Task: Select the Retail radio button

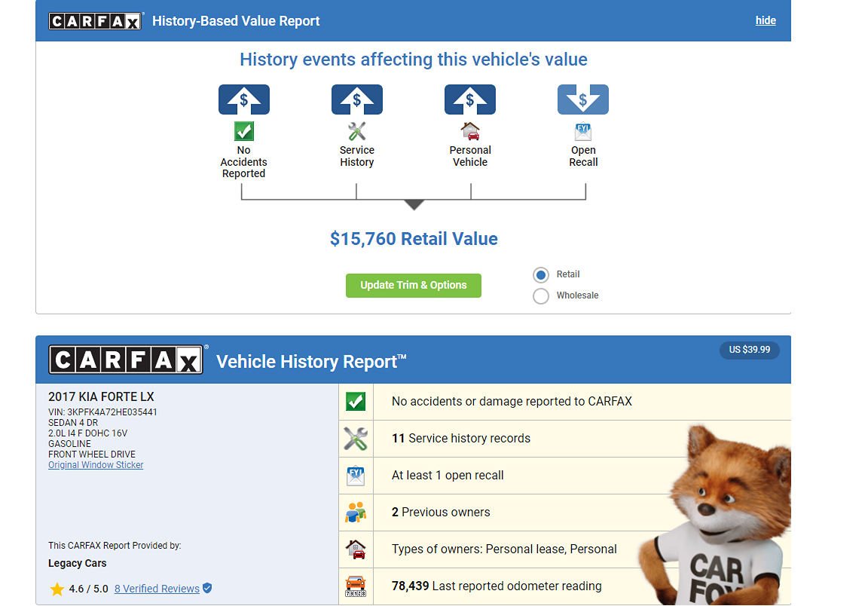Action: pyautogui.click(x=540, y=275)
